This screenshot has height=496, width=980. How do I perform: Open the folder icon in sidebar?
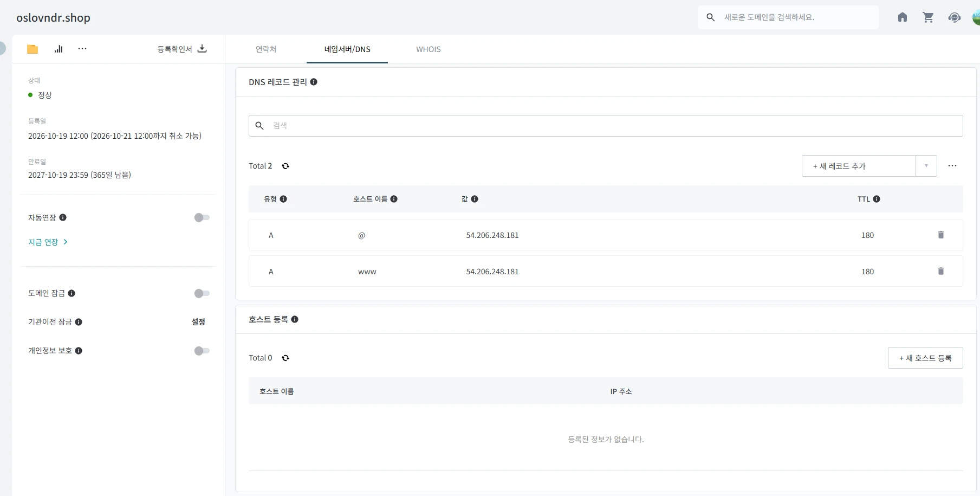(33, 49)
